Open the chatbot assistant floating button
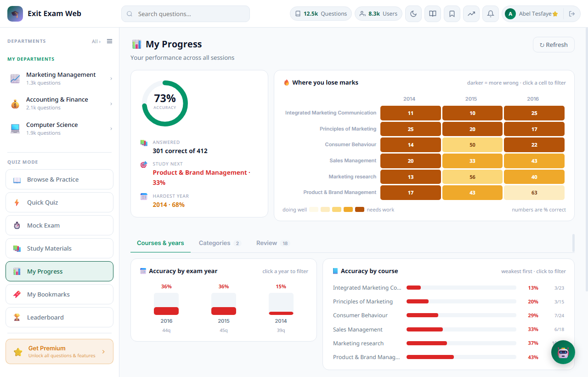This screenshot has height=377, width=588. (x=563, y=352)
